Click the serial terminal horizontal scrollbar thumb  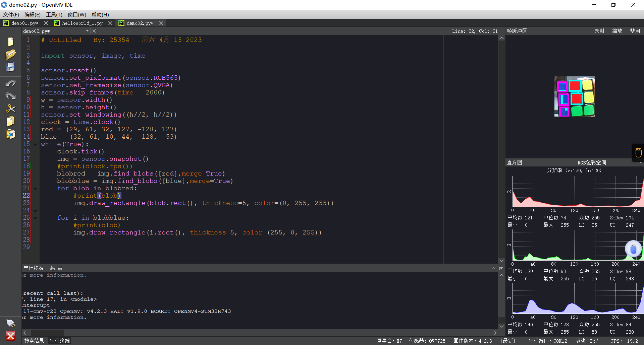coord(47,333)
